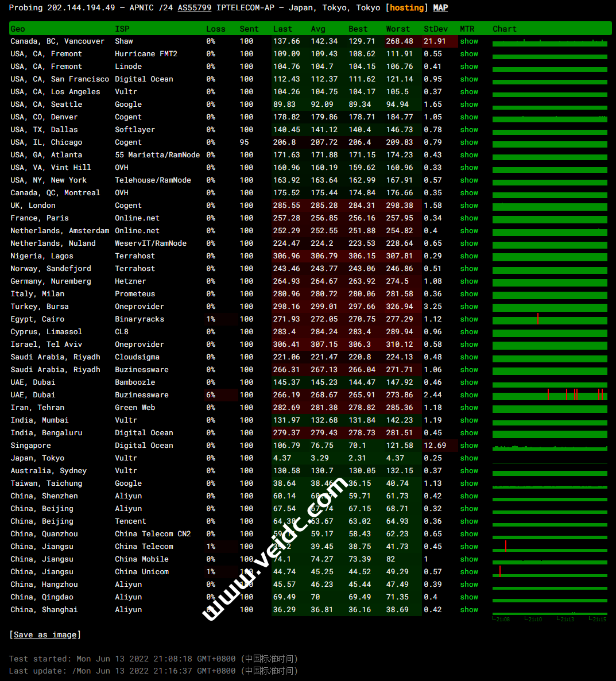The height and width of the screenshot is (681, 616).
Task: Select 'China Mobile' ISP text
Action: click(142, 559)
